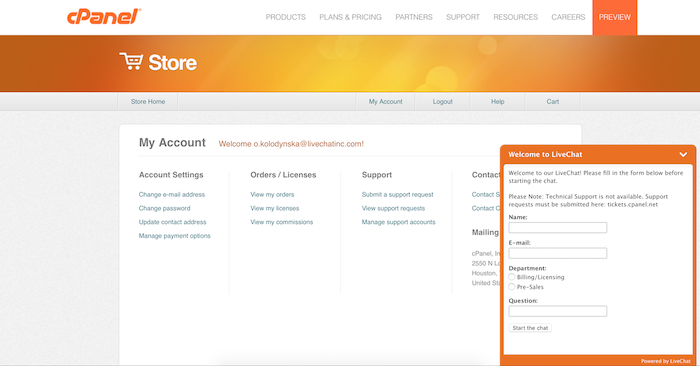Click Logout in store navigation
Image resolution: width=700 pixels, height=366 pixels.
tap(442, 102)
